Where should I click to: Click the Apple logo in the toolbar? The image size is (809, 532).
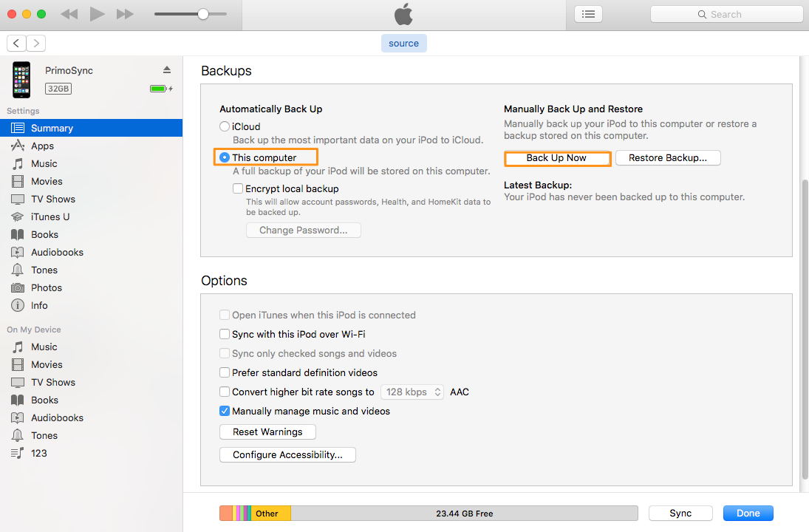point(403,14)
